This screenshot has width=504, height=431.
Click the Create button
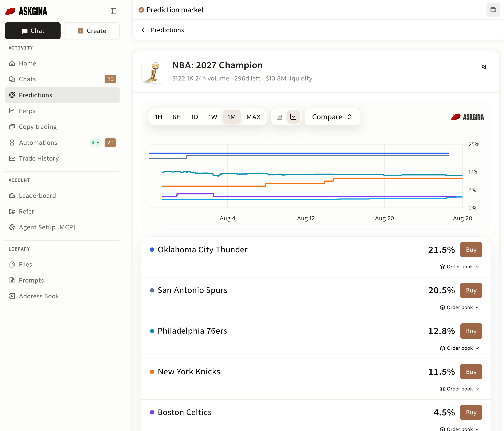pos(92,31)
